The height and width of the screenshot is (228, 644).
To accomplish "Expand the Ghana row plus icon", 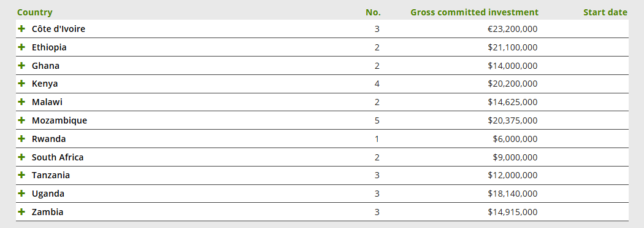I will point(21,65).
